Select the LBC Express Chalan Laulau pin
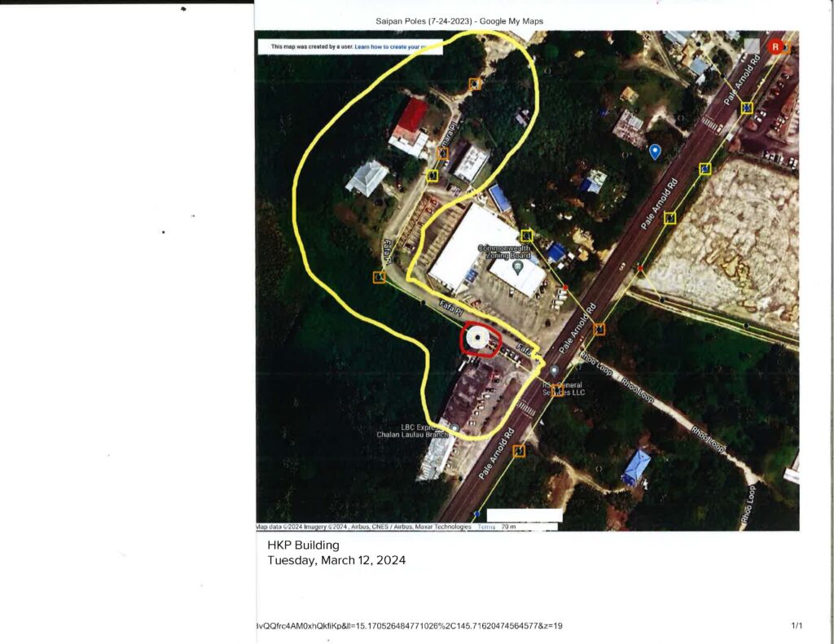This screenshot has width=834, height=644. click(x=454, y=427)
